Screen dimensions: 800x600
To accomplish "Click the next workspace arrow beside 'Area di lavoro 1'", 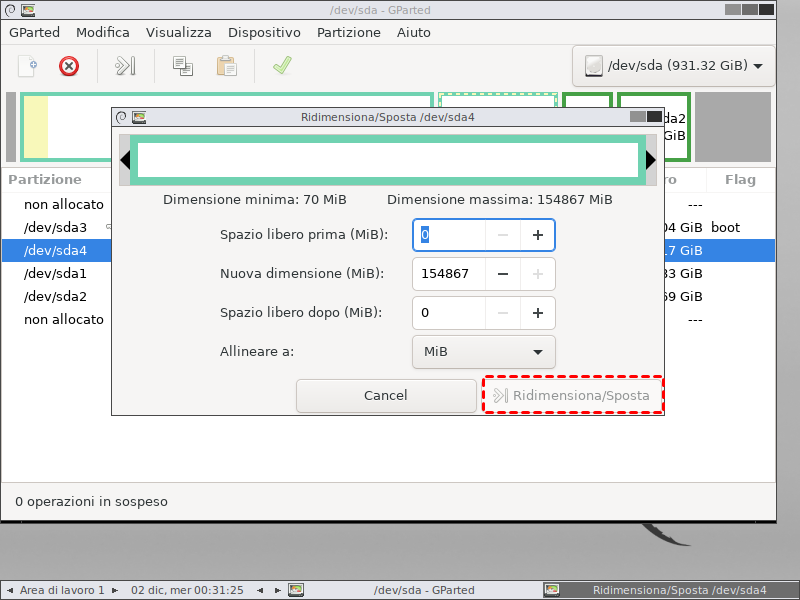I will click(115, 590).
